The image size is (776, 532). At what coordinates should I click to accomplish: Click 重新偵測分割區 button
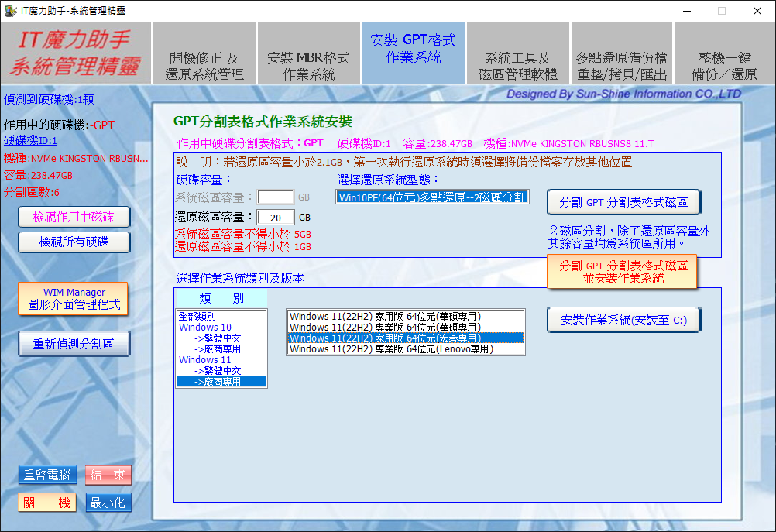tap(74, 344)
